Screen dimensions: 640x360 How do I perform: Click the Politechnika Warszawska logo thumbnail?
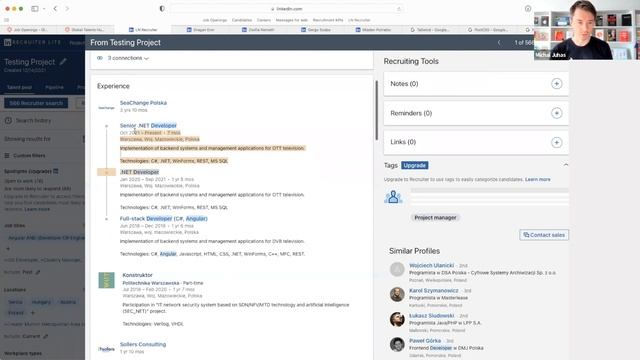(107, 280)
